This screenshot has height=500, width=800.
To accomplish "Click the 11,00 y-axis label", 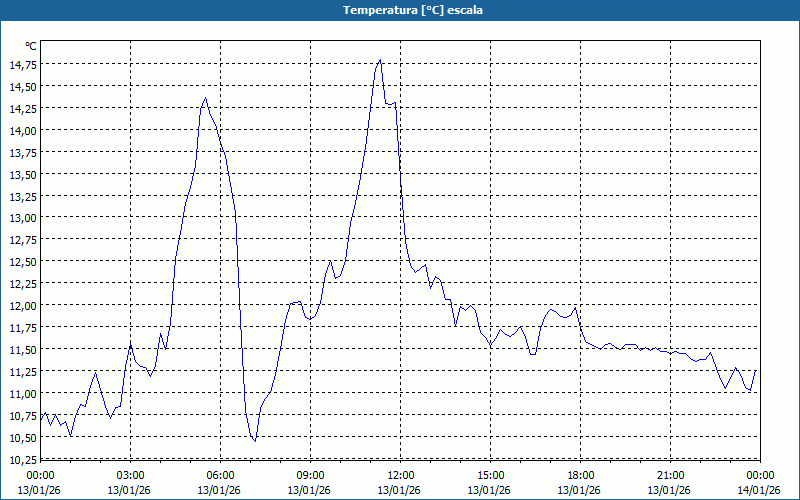I will (x=22, y=394).
